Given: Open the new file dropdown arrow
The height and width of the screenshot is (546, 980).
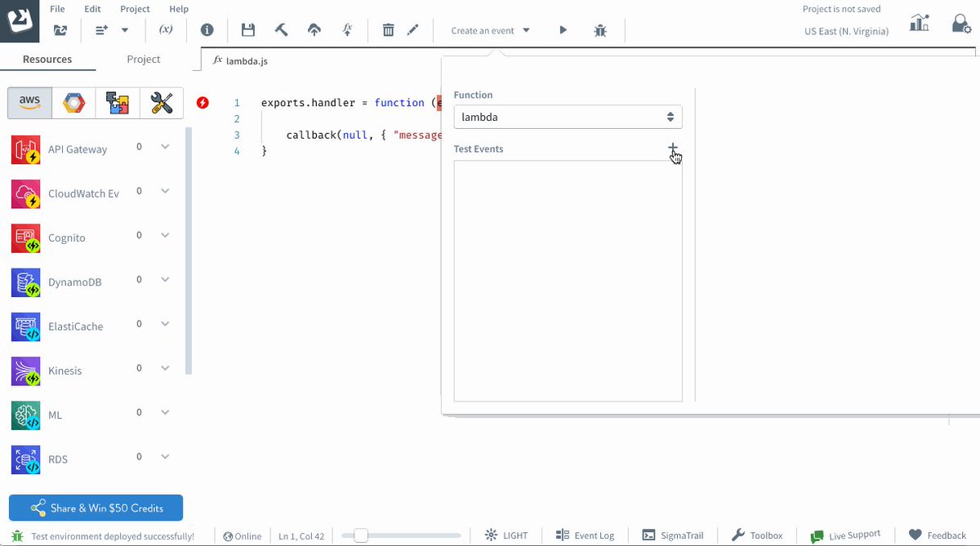Looking at the screenshot, I should click(x=125, y=30).
